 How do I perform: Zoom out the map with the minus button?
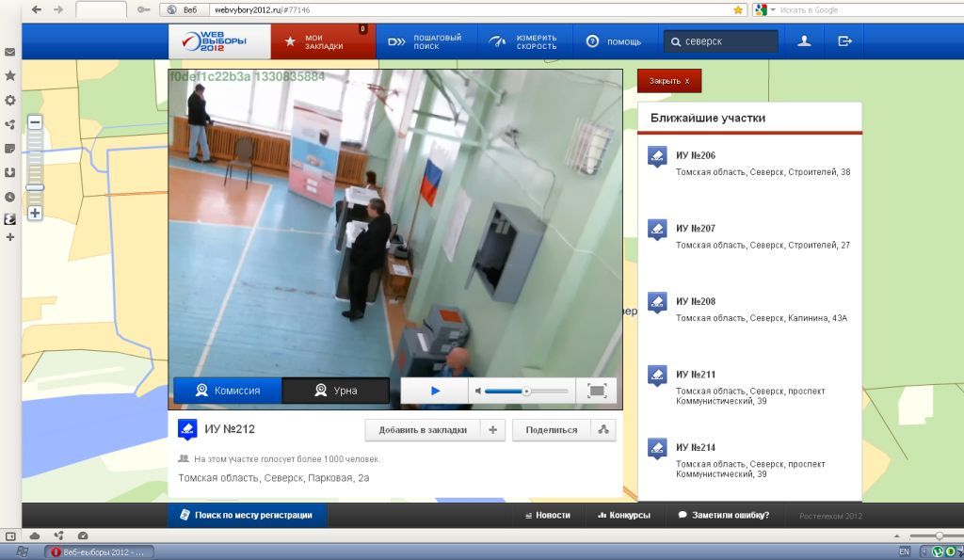click(x=35, y=122)
